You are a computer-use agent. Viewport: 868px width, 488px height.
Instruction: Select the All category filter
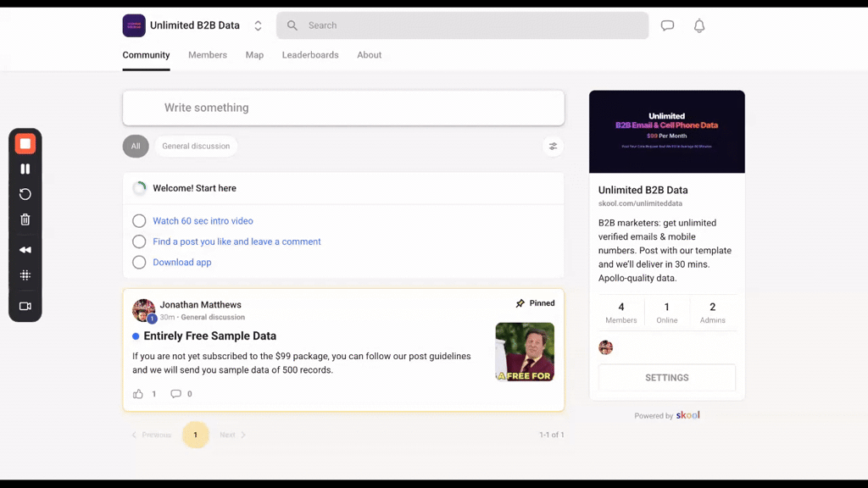pyautogui.click(x=136, y=146)
